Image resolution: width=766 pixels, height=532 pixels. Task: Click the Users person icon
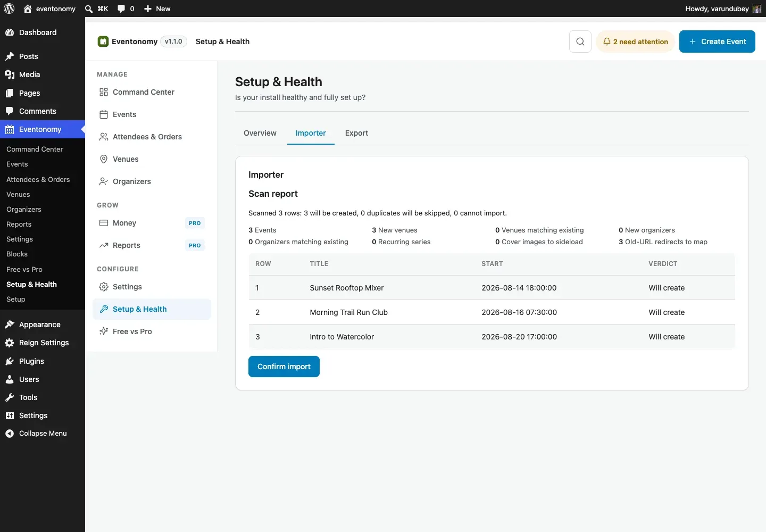(10, 379)
